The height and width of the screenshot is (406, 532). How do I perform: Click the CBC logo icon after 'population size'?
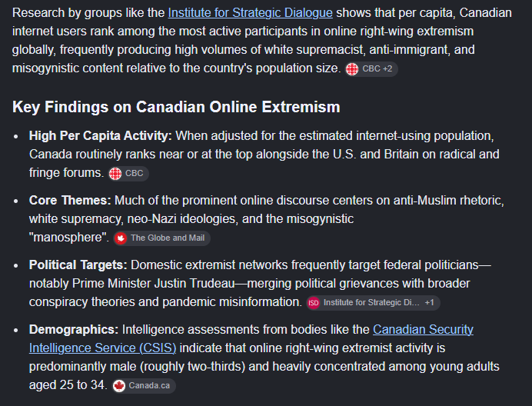click(x=352, y=69)
